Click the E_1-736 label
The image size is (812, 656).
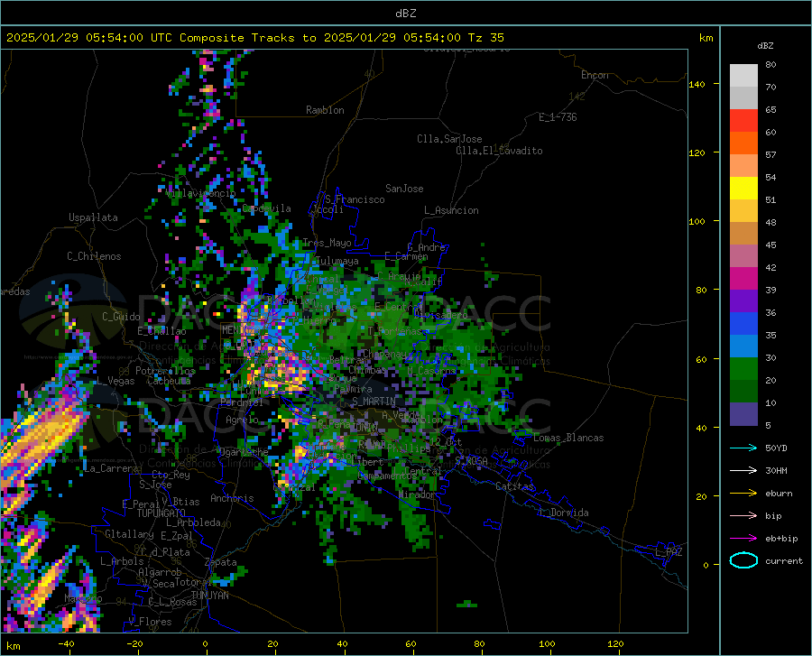[x=558, y=117]
